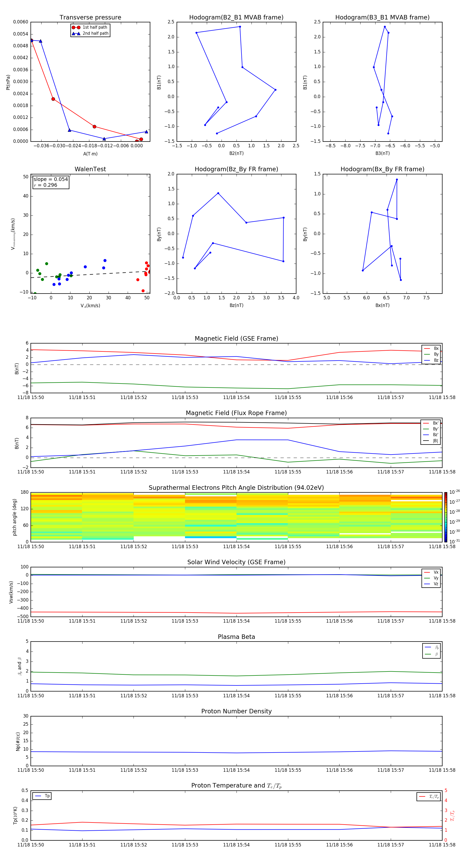
Task: Click '|B|' legend entry in Flux Rope plot
Action: [x=431, y=441]
